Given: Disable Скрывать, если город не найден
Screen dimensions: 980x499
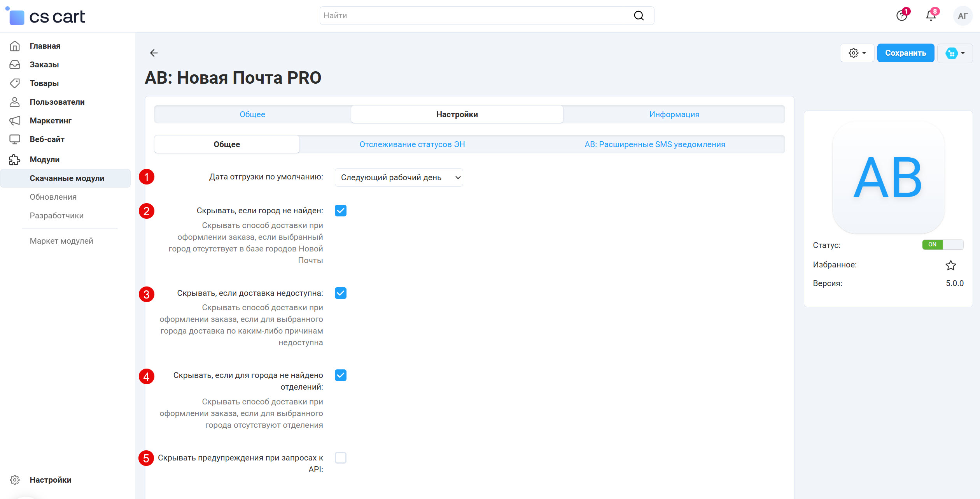Looking at the screenshot, I should 340,211.
